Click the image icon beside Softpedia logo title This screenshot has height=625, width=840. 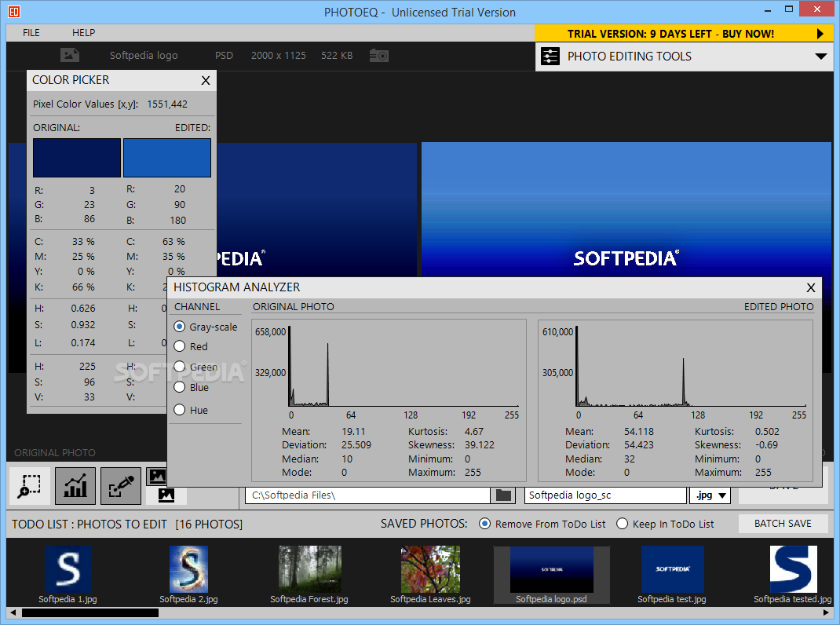point(70,55)
